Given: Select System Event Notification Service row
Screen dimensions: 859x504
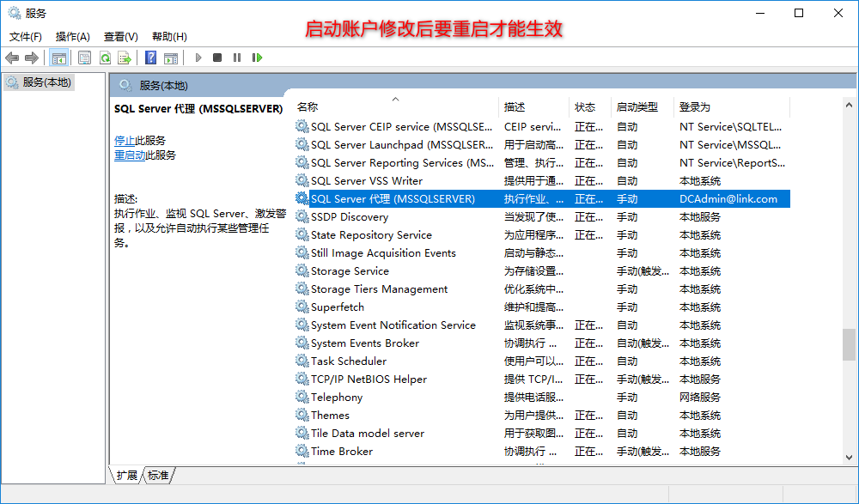Looking at the screenshot, I should tap(542, 325).
